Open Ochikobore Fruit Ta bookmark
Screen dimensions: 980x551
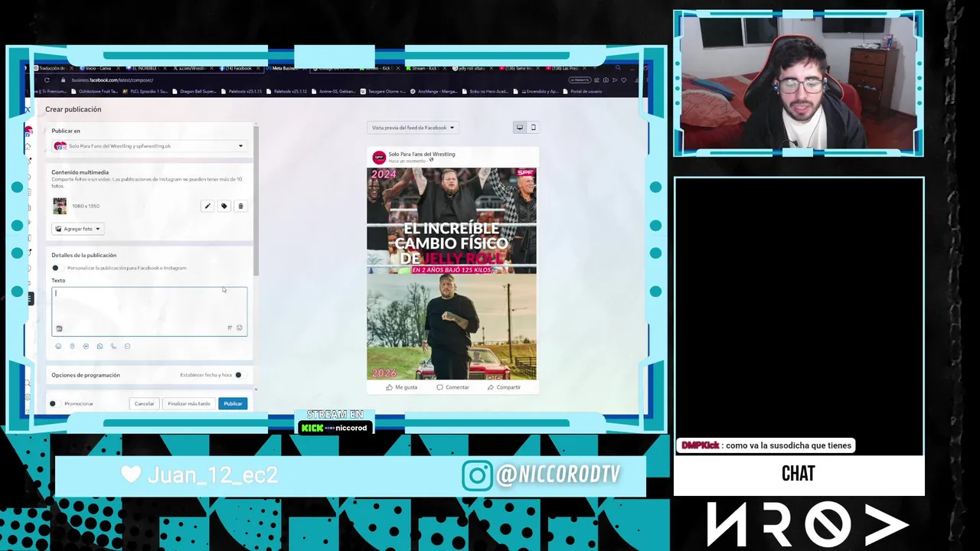pos(93,91)
